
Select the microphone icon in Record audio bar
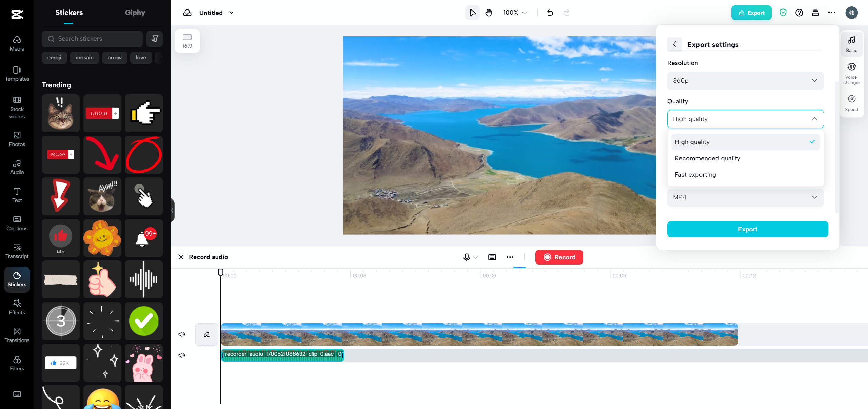point(467,257)
